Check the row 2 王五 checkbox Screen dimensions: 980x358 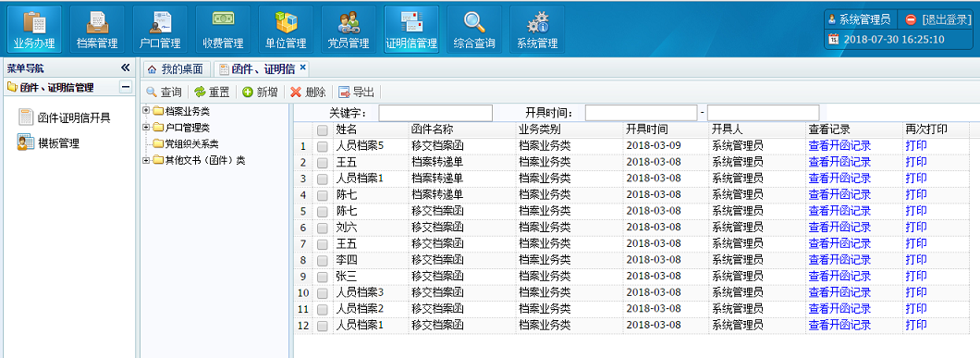322,163
